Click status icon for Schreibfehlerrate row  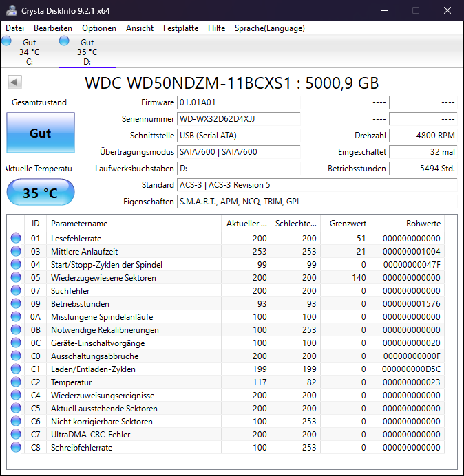click(16, 447)
